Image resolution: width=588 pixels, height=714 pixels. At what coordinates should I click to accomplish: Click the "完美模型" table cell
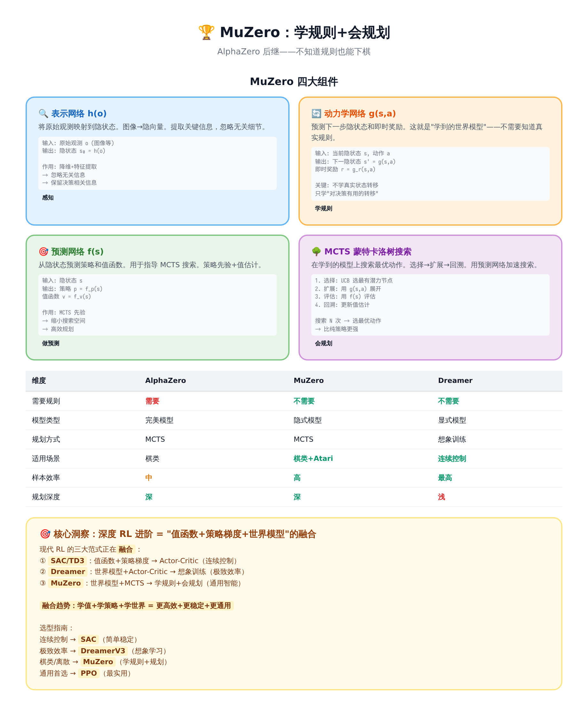click(159, 420)
